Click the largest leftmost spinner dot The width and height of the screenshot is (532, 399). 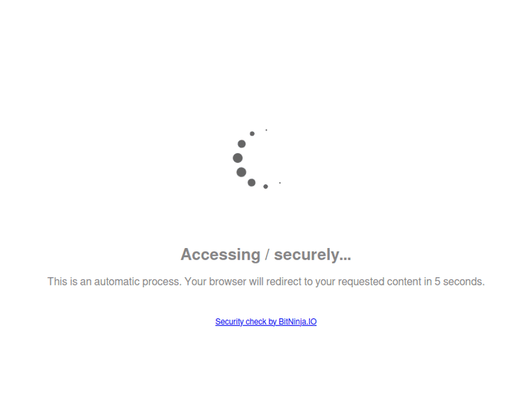[238, 158]
